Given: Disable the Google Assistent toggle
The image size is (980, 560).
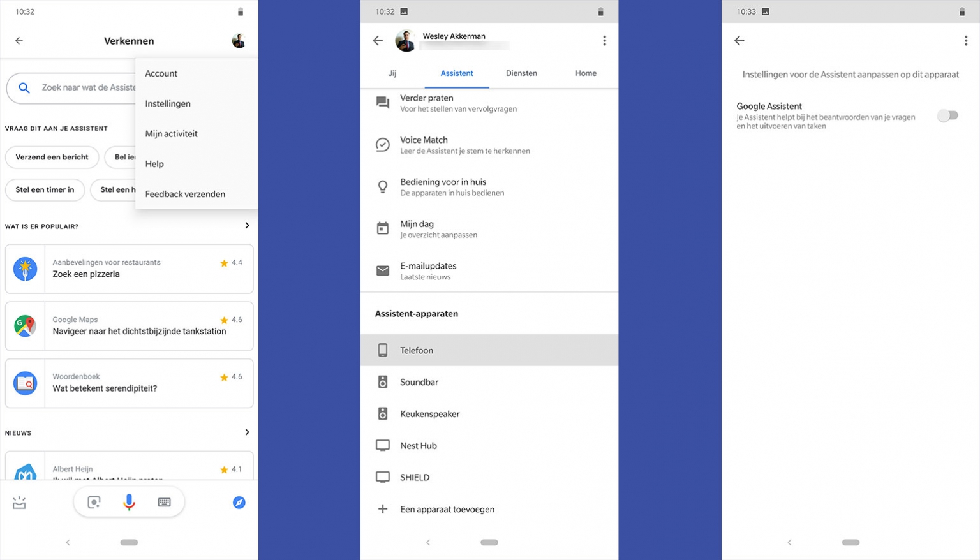Looking at the screenshot, I should pos(948,115).
